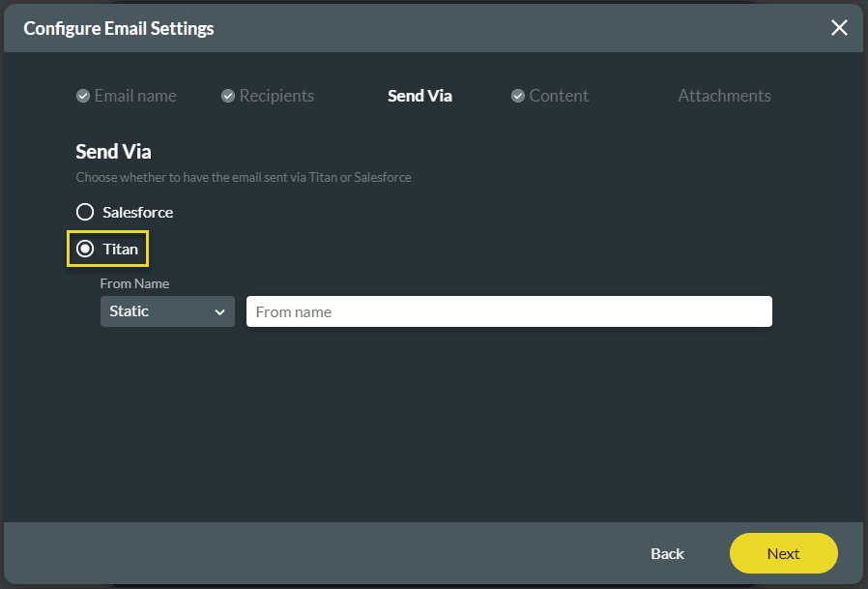Click the Titan option label
Viewport: 868px width, 589px height.
(x=121, y=249)
